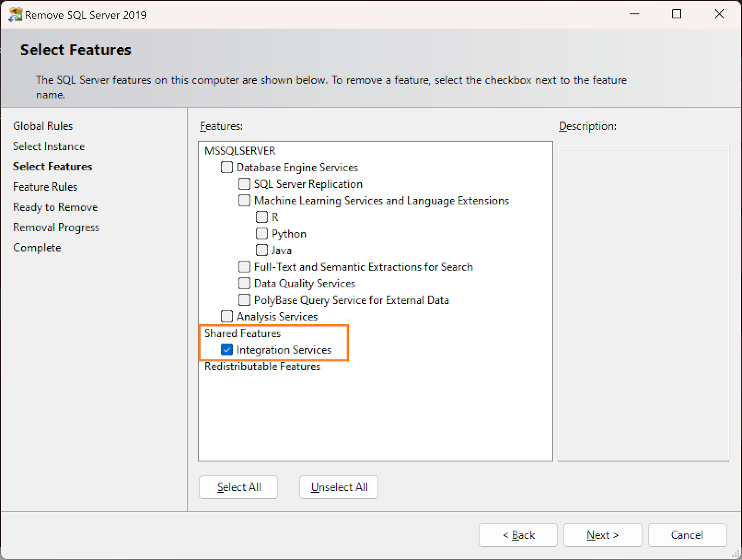Click the Select Features step in sidebar
This screenshot has width=742, height=560.
tap(53, 167)
